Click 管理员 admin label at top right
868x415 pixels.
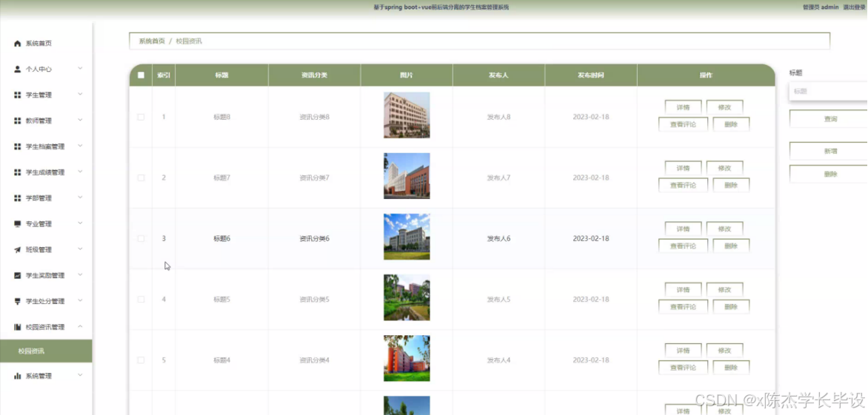pos(821,7)
